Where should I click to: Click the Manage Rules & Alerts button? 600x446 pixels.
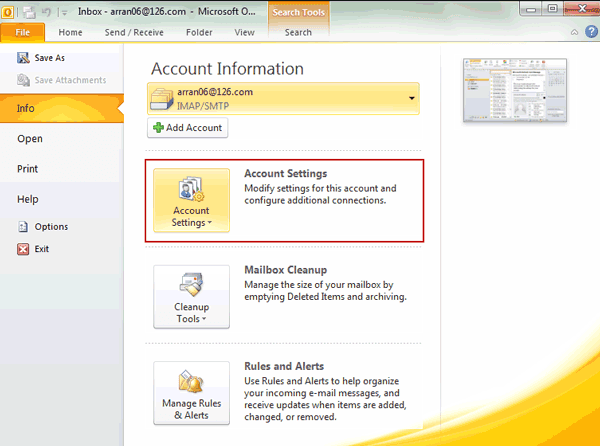191,393
